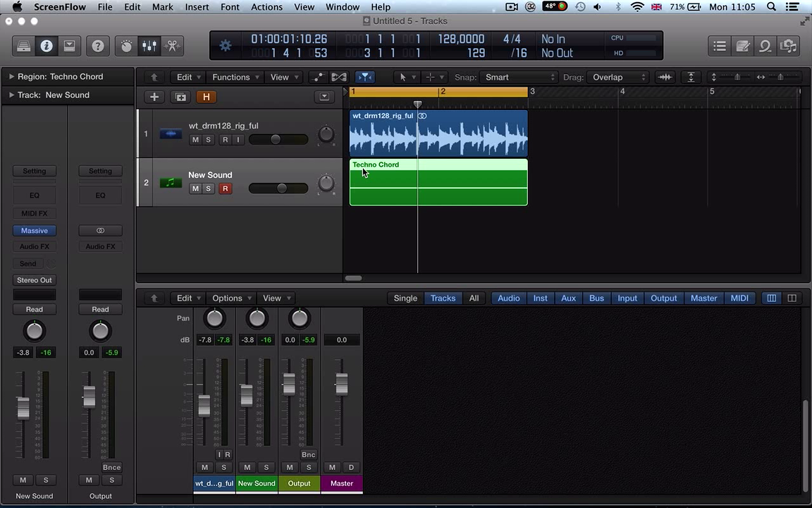
Task: Click the Massive instrument slot
Action: coord(34,230)
